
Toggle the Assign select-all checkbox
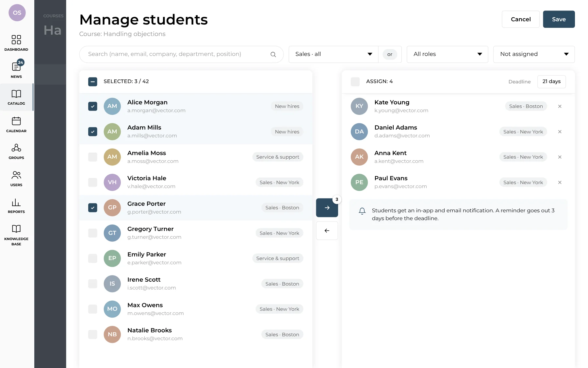click(x=355, y=81)
